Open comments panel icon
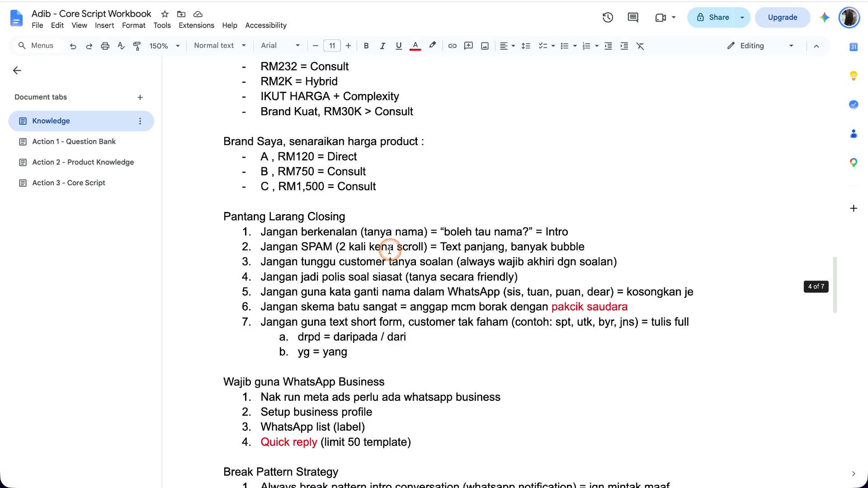 633,18
